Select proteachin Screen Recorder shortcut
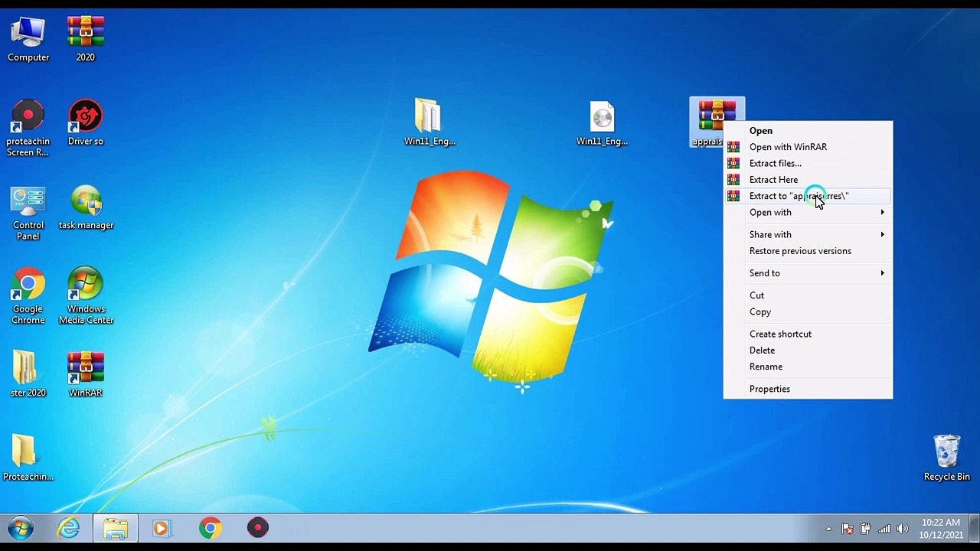The image size is (980, 551). tap(28, 128)
